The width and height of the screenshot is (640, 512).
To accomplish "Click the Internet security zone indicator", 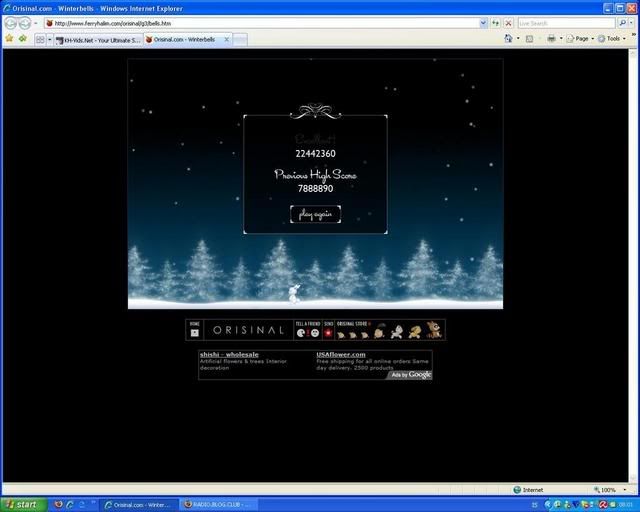I will [x=529, y=490].
